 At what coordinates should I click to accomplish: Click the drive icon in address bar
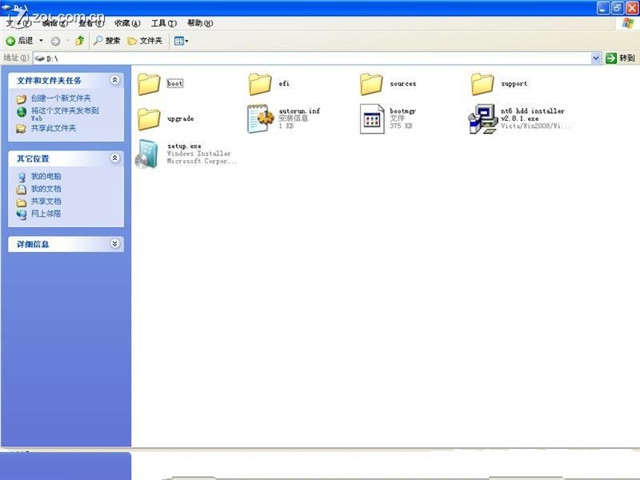(x=40, y=58)
